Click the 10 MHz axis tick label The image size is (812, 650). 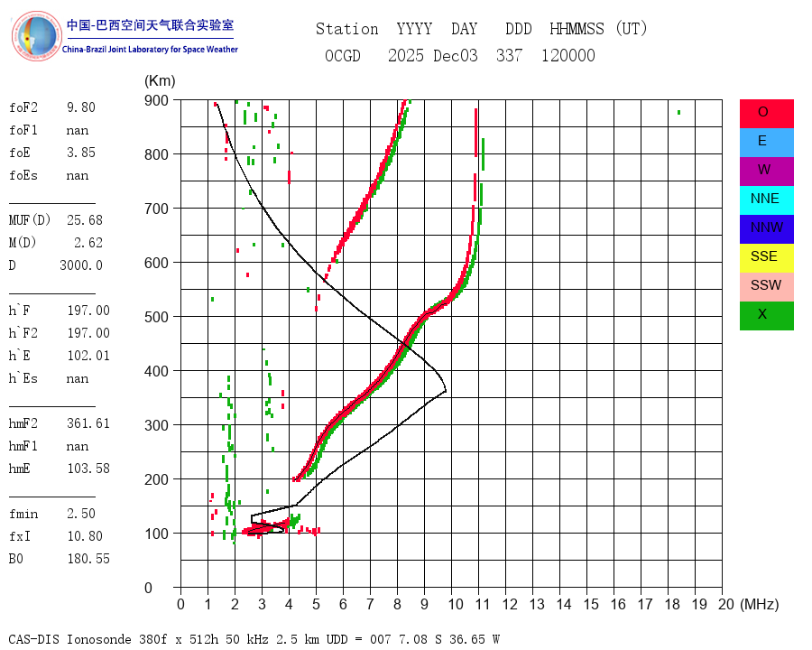[x=456, y=604]
